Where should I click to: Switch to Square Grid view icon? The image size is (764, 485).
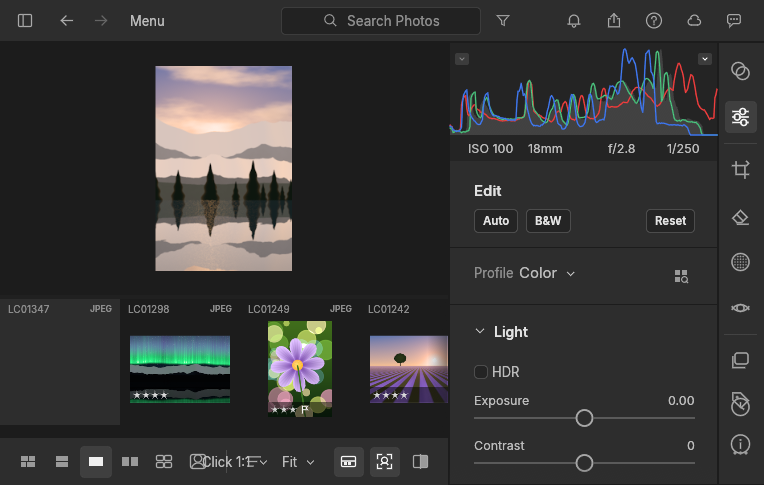(62, 462)
